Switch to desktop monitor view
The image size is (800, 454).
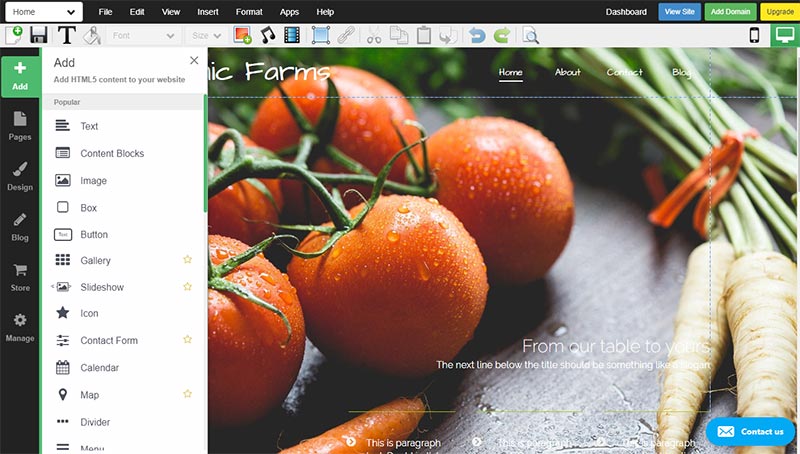pos(785,35)
